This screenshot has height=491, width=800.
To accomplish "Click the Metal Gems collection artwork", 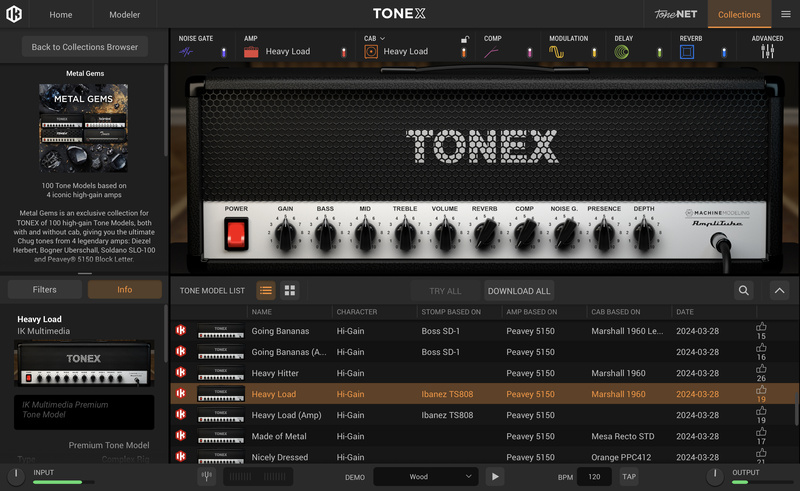I will (x=84, y=128).
